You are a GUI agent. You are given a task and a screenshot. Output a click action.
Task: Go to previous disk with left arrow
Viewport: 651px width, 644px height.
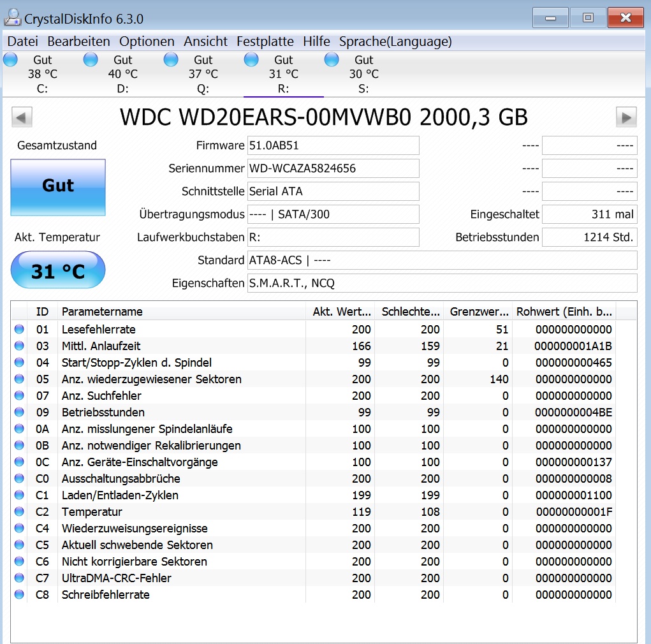[x=22, y=117]
